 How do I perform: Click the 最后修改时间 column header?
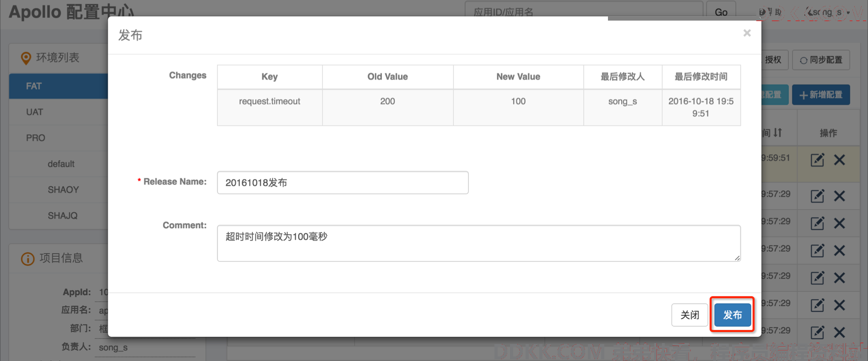coord(701,77)
